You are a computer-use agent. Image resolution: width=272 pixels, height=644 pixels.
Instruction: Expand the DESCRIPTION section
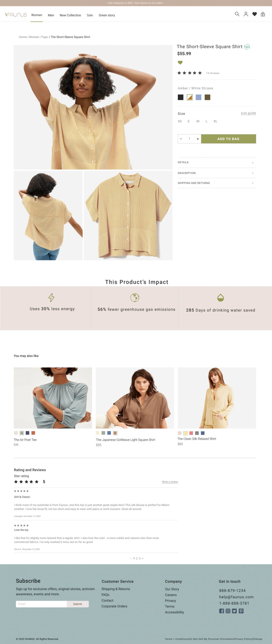(x=217, y=173)
